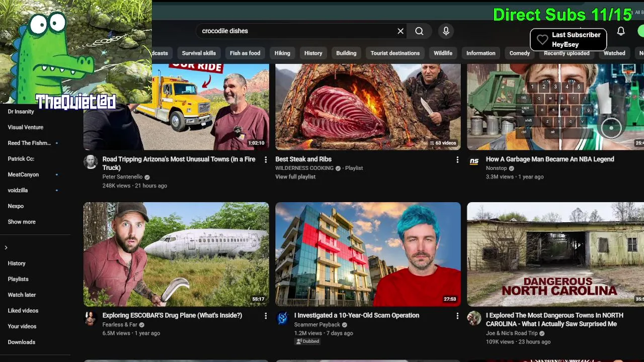Image resolution: width=644 pixels, height=362 pixels.
Task: Open History in the sidebar
Action: [x=17, y=263]
